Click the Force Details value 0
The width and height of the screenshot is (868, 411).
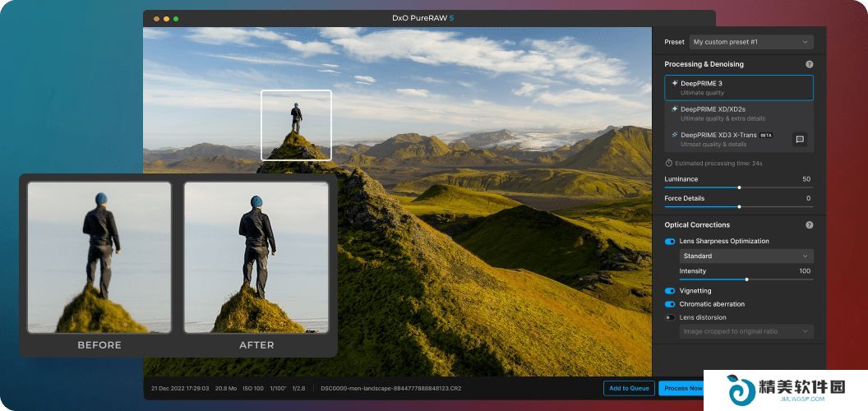point(809,198)
